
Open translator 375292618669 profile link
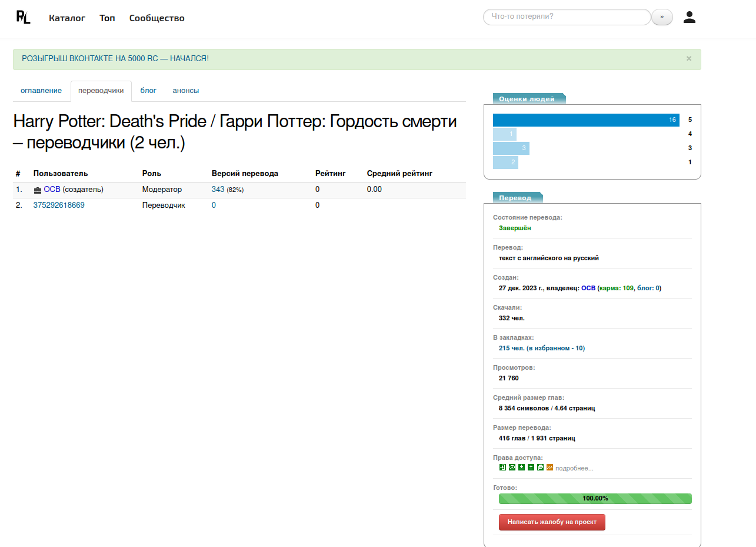click(59, 205)
